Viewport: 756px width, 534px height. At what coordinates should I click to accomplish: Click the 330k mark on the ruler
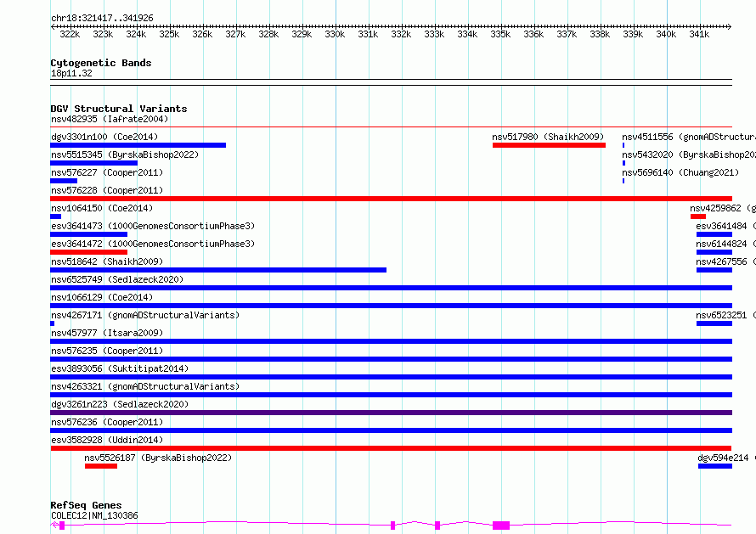click(x=335, y=34)
